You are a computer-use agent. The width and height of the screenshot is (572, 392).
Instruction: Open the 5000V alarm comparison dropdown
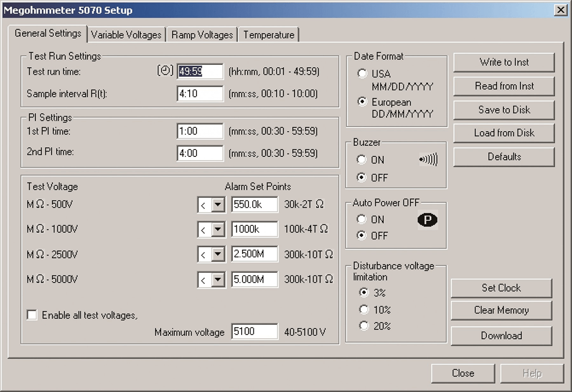click(218, 279)
